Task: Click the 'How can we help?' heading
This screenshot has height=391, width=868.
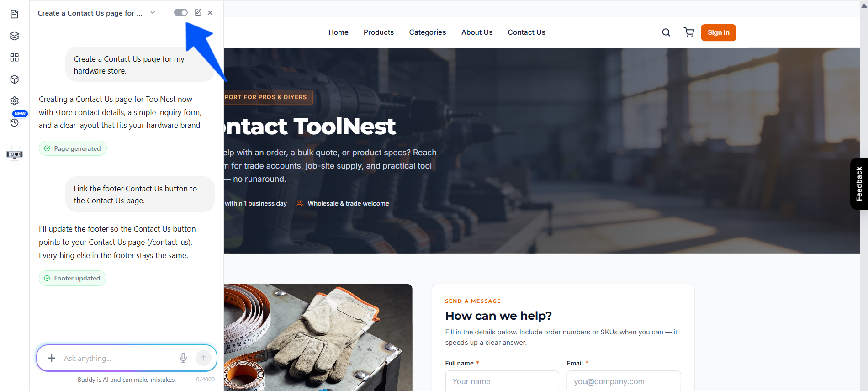Action: 498,316
